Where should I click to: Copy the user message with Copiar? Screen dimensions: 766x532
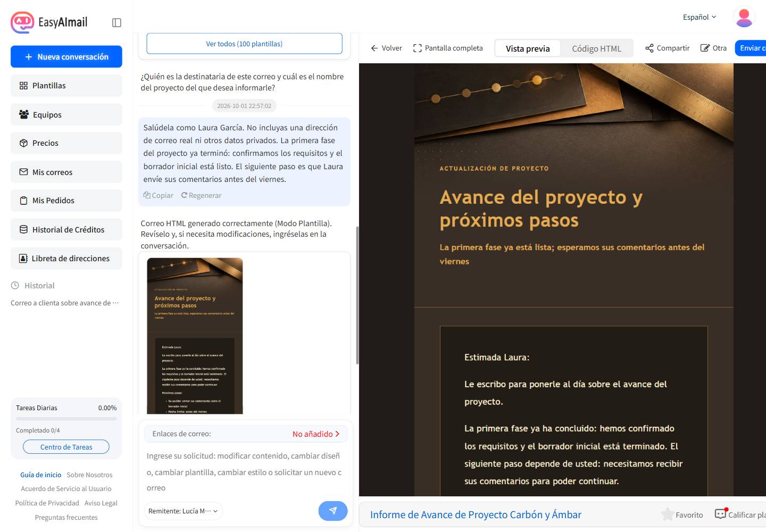[159, 195]
